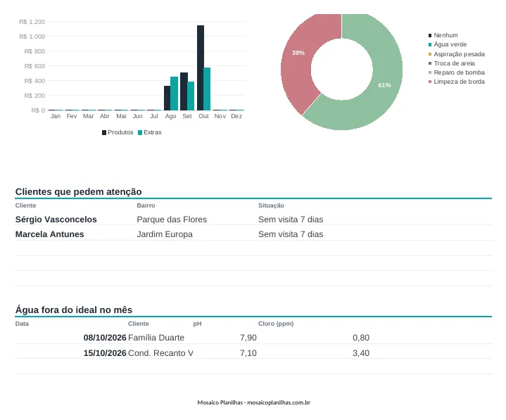This screenshot has height=420, width=506.
Task: Click the 'pH' column header
Action: 197,324
